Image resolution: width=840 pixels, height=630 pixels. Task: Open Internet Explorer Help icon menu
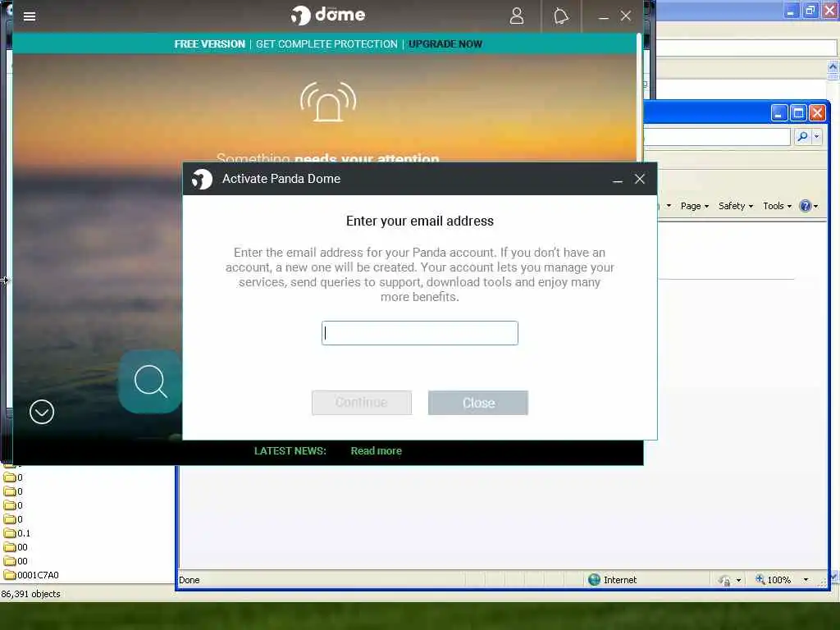coord(808,206)
